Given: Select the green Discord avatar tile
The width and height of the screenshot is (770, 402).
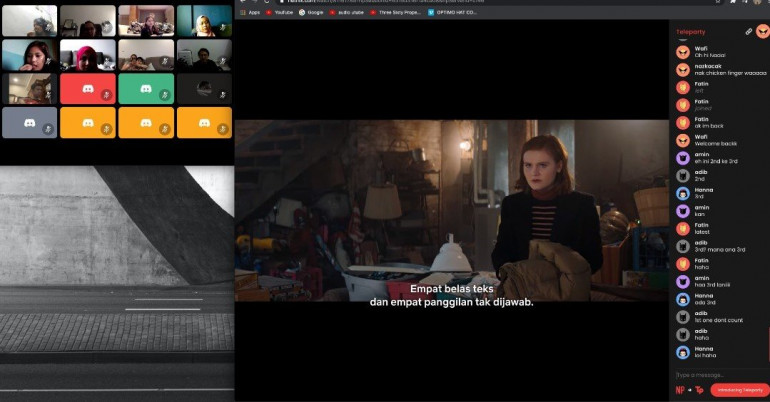Looking at the screenshot, I should tap(146, 89).
